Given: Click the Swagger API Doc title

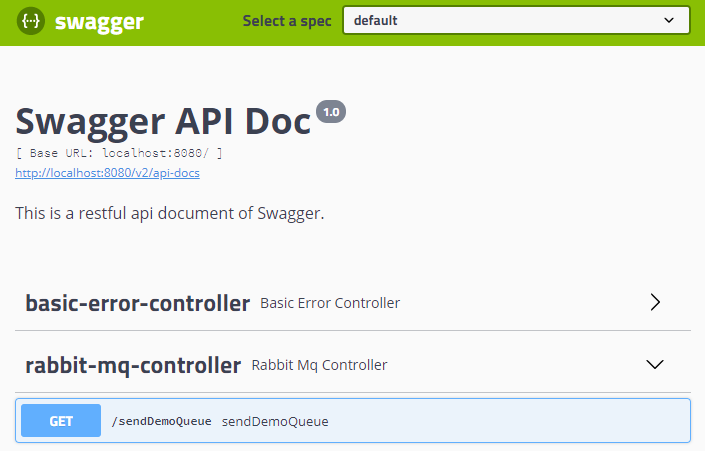Looking at the screenshot, I should pos(163,122).
